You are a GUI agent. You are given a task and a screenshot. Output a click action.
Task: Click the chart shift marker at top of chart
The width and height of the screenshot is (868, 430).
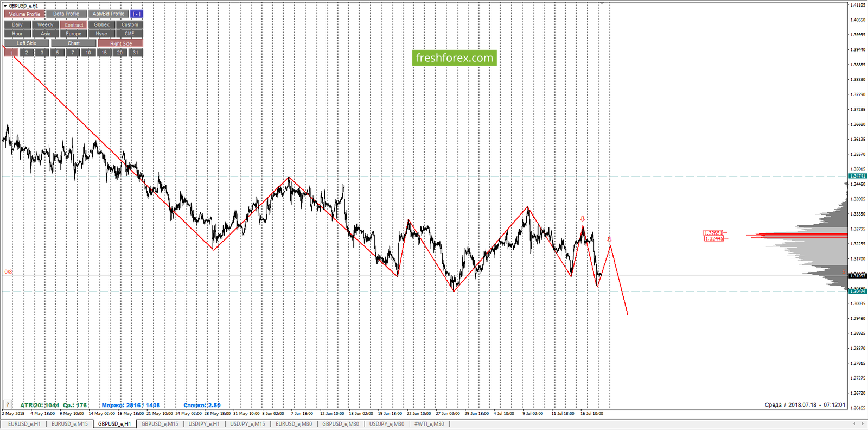[601, 3]
